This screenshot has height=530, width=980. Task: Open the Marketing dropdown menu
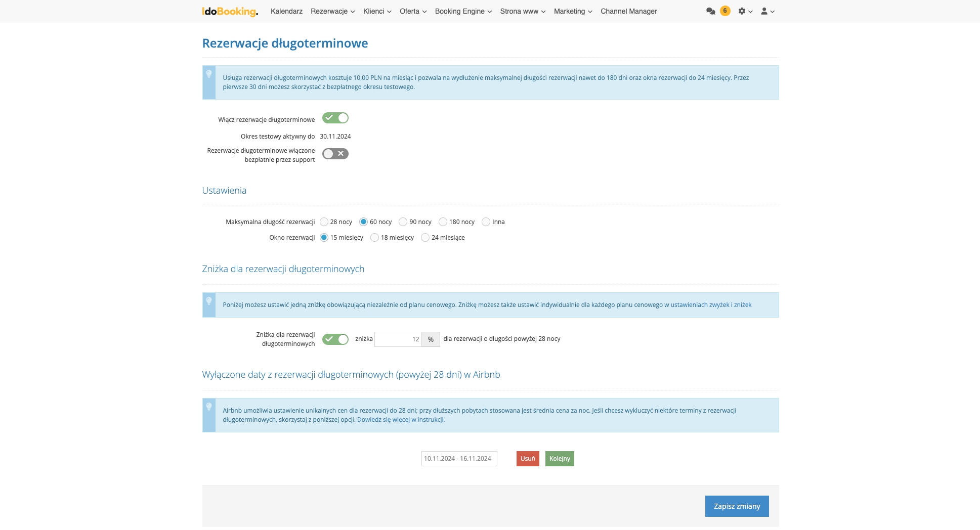[x=573, y=11]
